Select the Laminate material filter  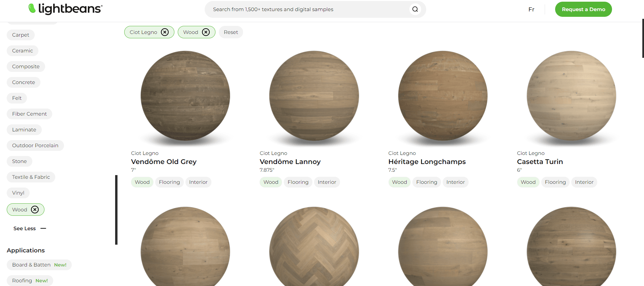pyautogui.click(x=24, y=130)
